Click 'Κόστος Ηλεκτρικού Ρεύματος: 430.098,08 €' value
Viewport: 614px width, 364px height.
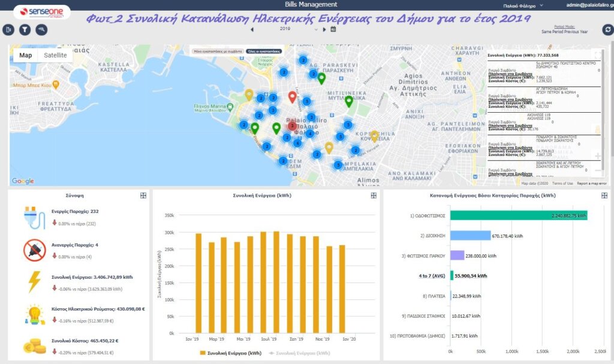click(98, 309)
